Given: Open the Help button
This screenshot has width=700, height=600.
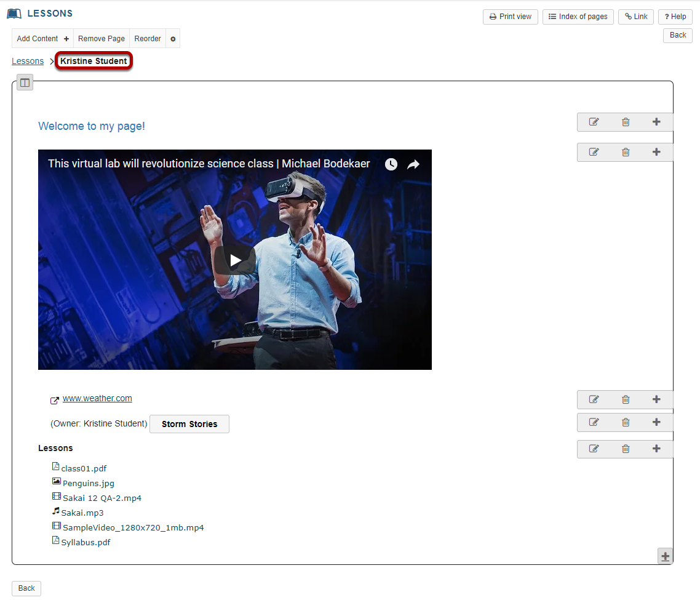Looking at the screenshot, I should pos(675,17).
